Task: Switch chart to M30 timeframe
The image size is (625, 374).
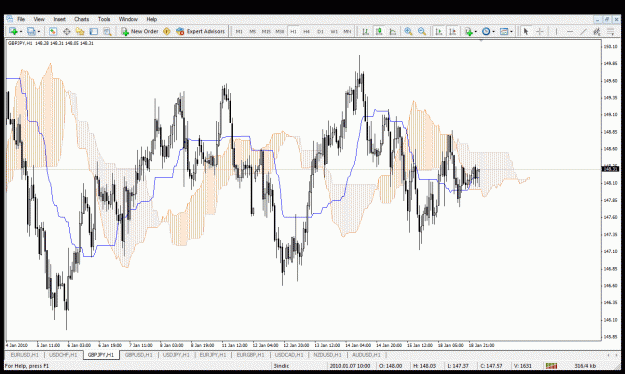Action: (279, 31)
